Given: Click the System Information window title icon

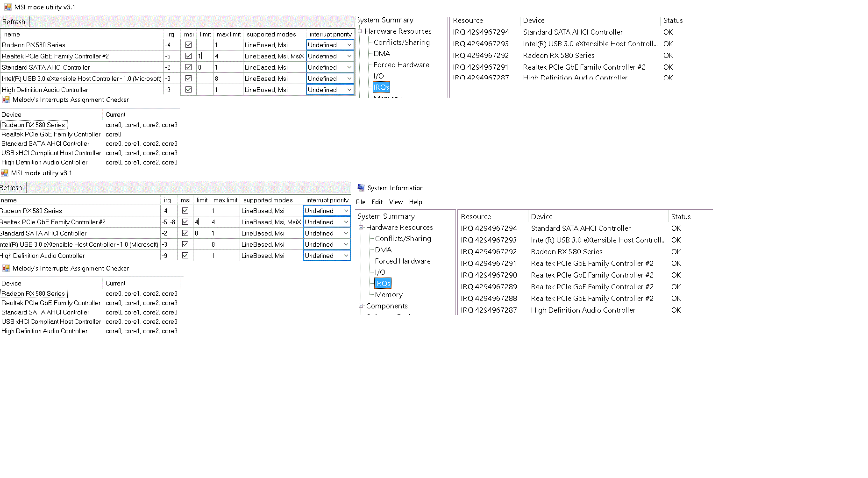Looking at the screenshot, I should (x=361, y=188).
